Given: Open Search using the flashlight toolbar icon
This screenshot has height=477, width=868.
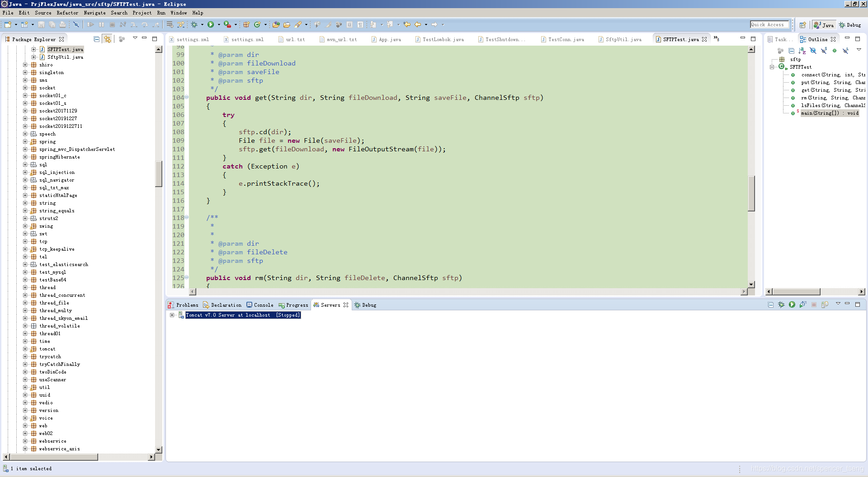Looking at the screenshot, I should click(x=298, y=25).
